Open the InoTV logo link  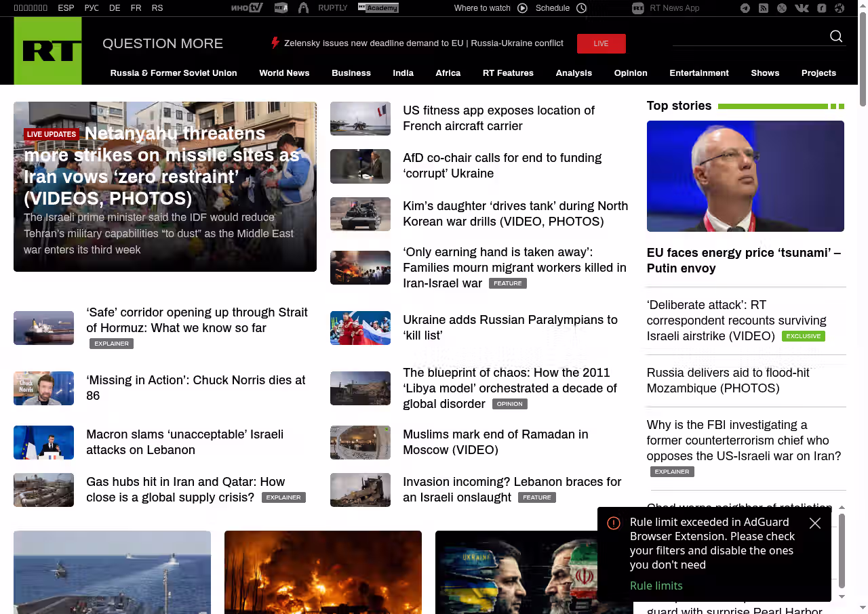246,8
